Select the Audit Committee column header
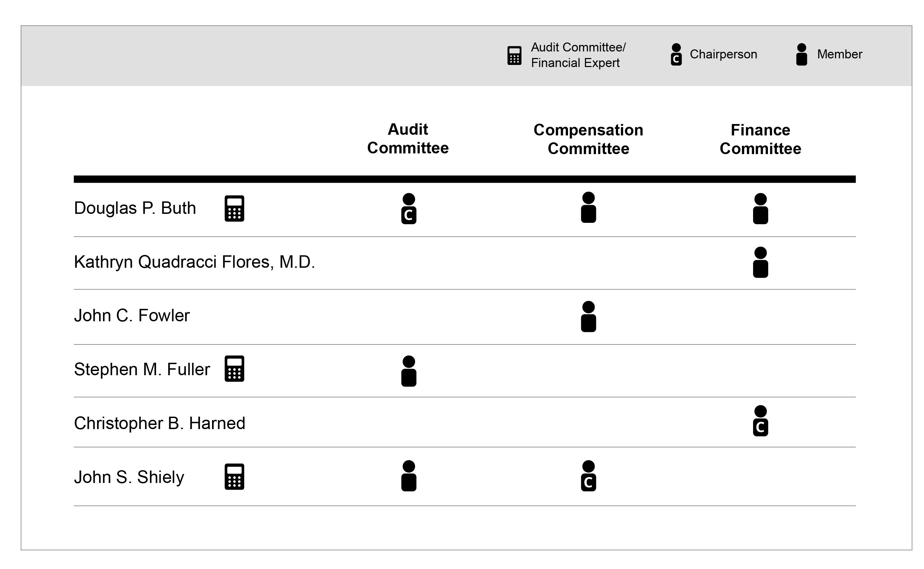The image size is (924, 569). (x=408, y=139)
